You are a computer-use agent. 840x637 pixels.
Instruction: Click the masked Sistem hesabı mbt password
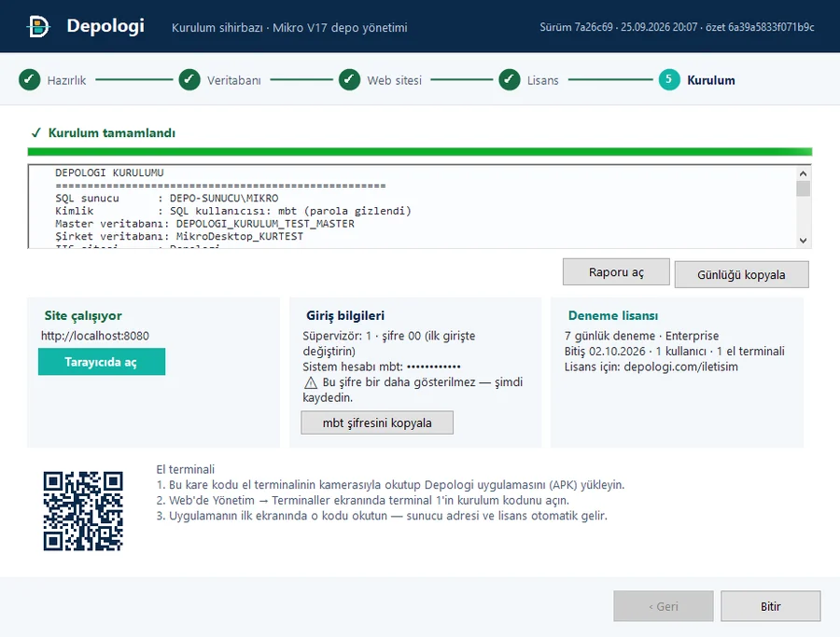(x=433, y=367)
